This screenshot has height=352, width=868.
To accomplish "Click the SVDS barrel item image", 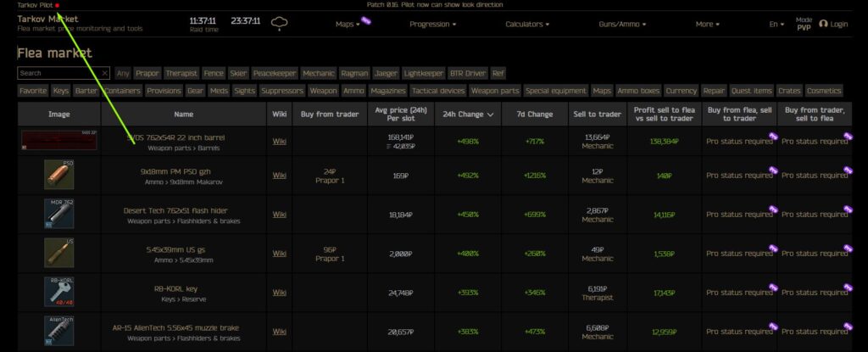I will [x=59, y=140].
